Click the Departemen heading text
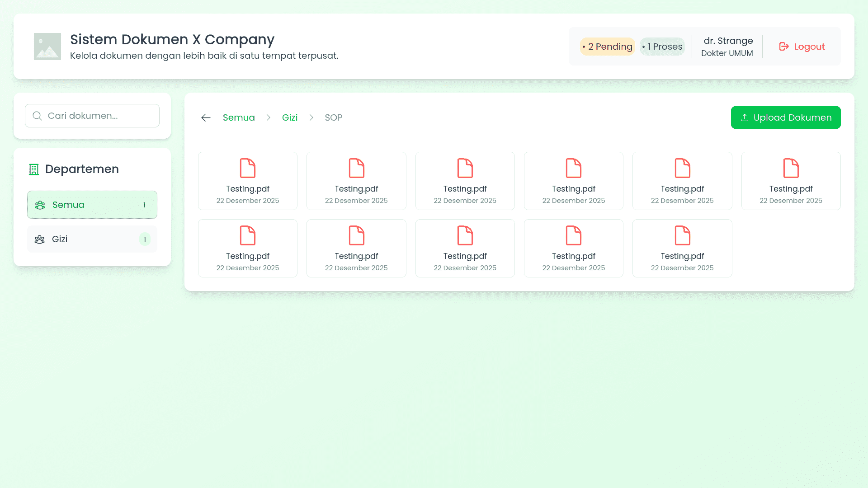The height and width of the screenshot is (488, 868). [x=82, y=169]
